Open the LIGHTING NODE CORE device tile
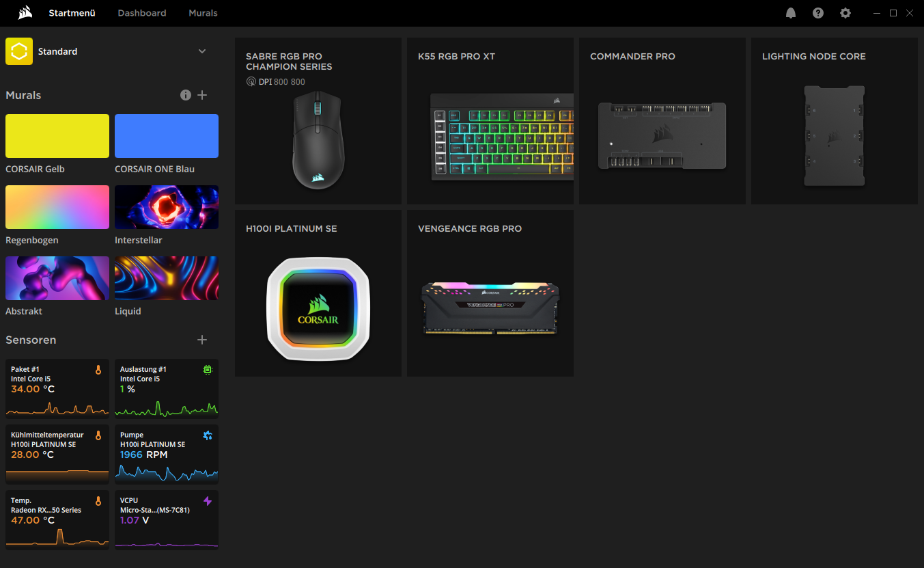Screen dimensions: 924x568 pyautogui.click(x=835, y=121)
